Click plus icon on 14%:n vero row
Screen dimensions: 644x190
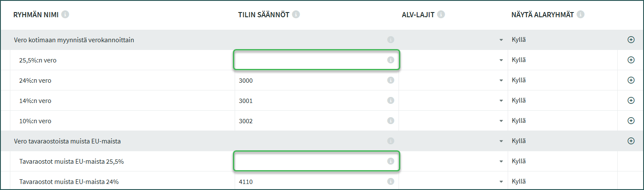click(x=631, y=100)
